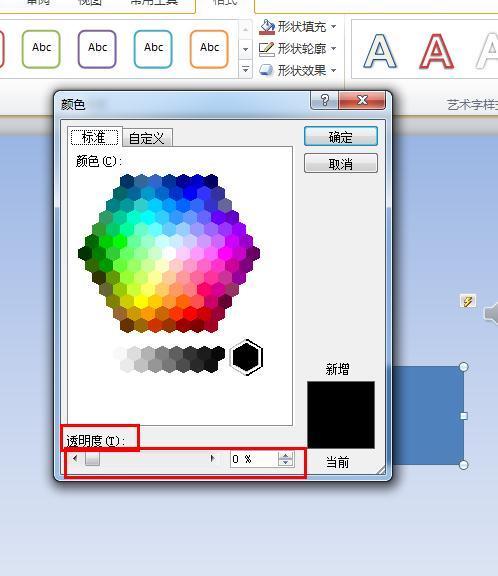Click the Shape Fill paint bucket icon
Image resolution: width=498 pixels, height=576 pixels.
267,26
